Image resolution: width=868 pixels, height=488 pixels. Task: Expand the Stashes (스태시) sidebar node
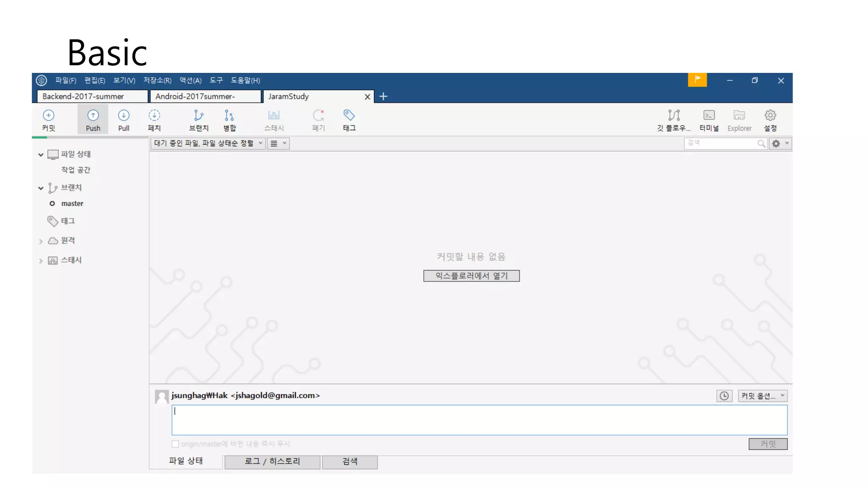pyautogui.click(x=41, y=261)
